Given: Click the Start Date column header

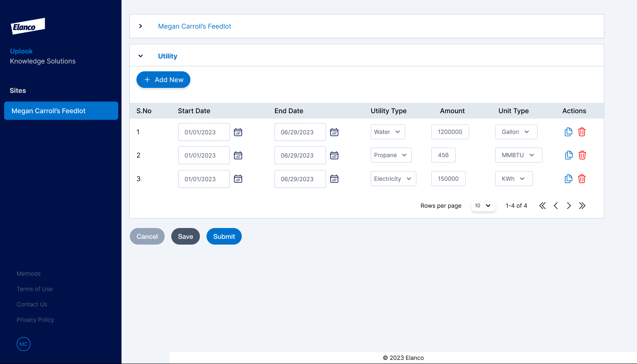Looking at the screenshot, I should 194,111.
